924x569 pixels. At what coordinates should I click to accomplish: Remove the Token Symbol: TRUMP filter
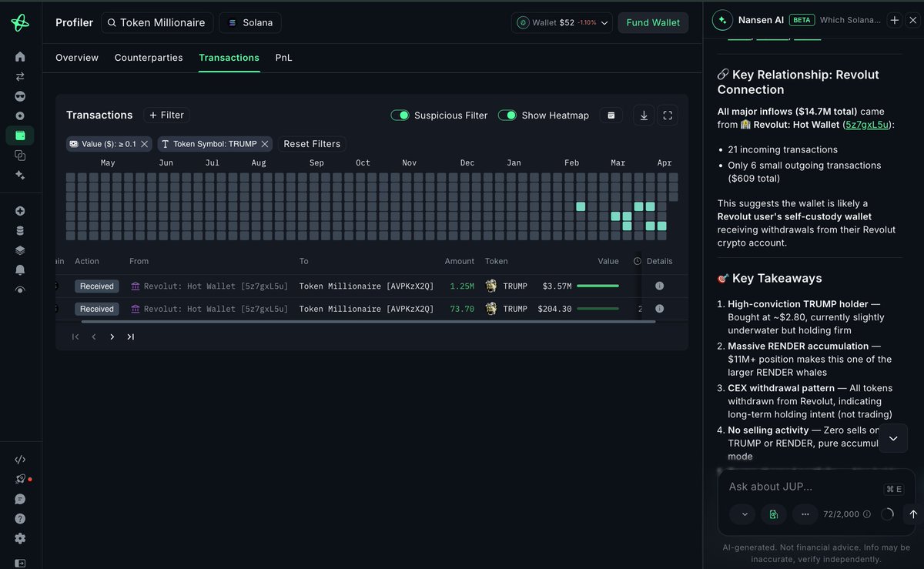click(265, 144)
